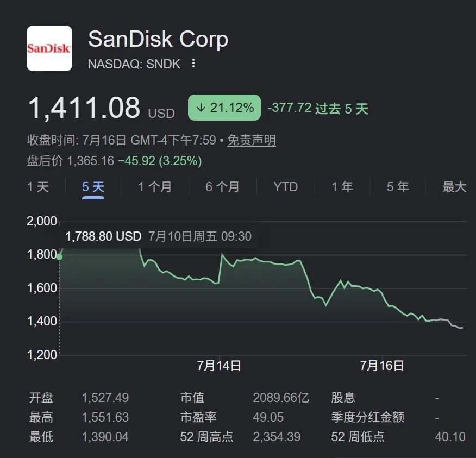Show the 1 年 chart range
This screenshot has width=476, height=458.
342,187
